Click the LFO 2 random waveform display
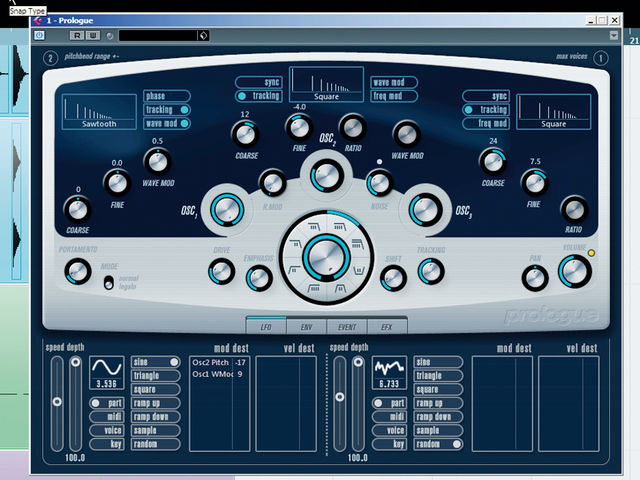Screen dimensions: 640x480 click(x=389, y=373)
